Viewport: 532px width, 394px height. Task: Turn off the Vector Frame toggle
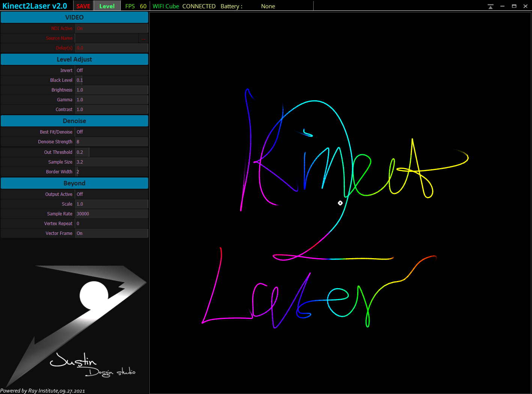point(111,233)
